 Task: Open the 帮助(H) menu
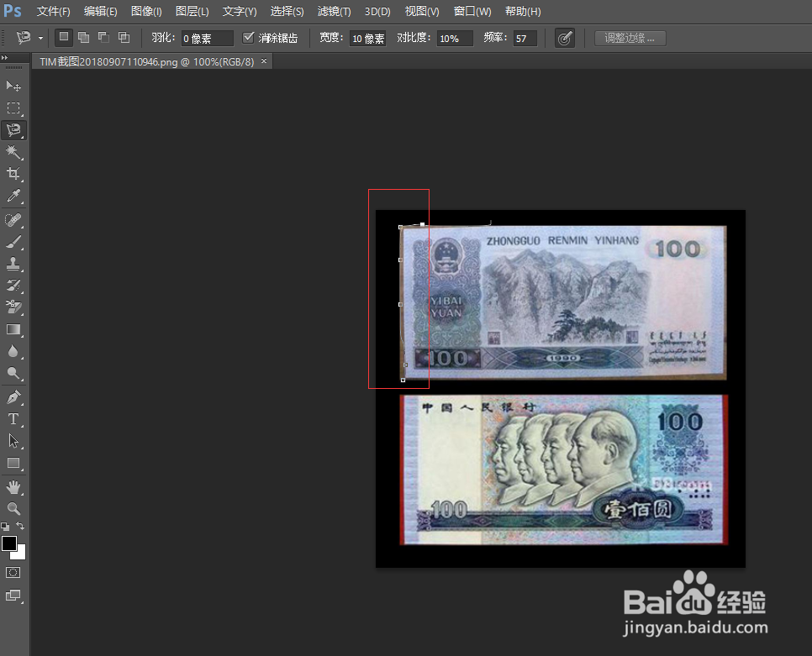[x=523, y=12]
